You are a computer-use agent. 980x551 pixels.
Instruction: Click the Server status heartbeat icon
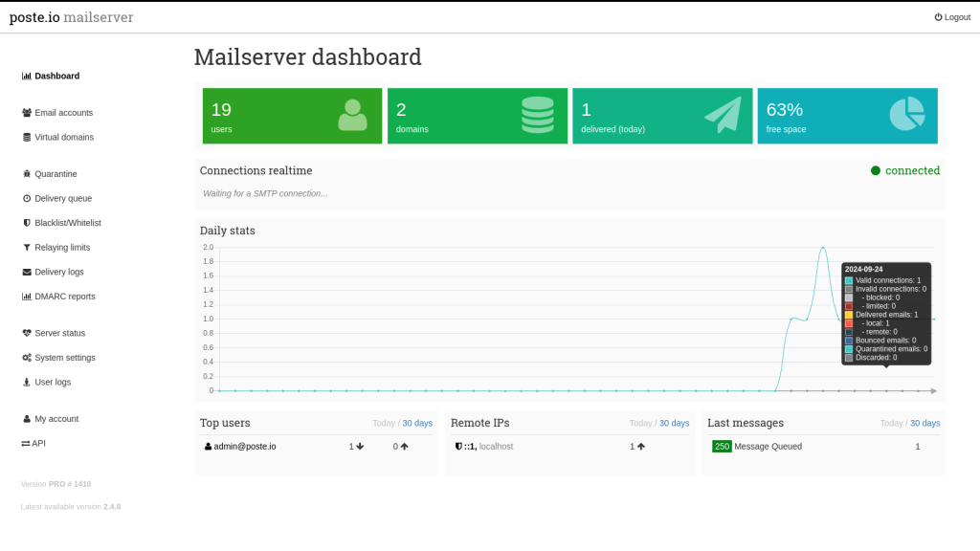(x=26, y=333)
